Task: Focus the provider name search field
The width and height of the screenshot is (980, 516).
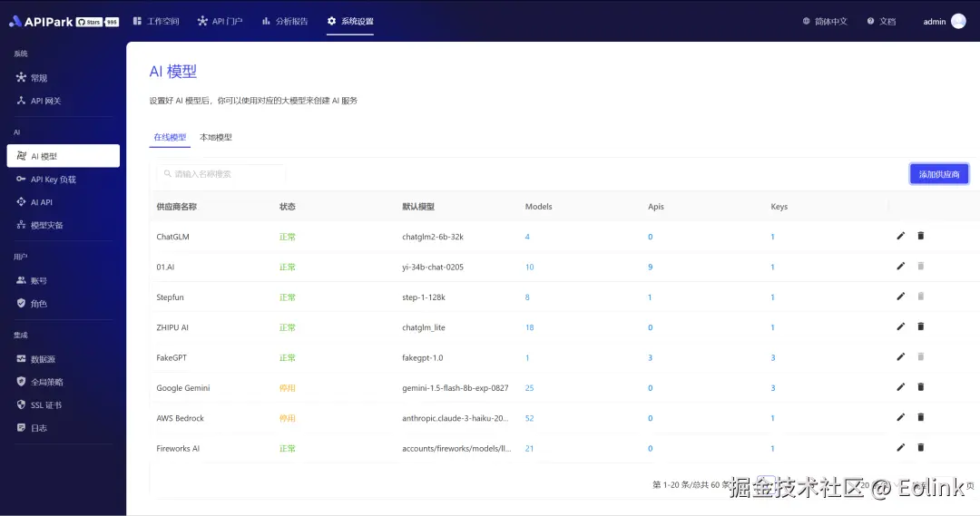Action: point(220,174)
